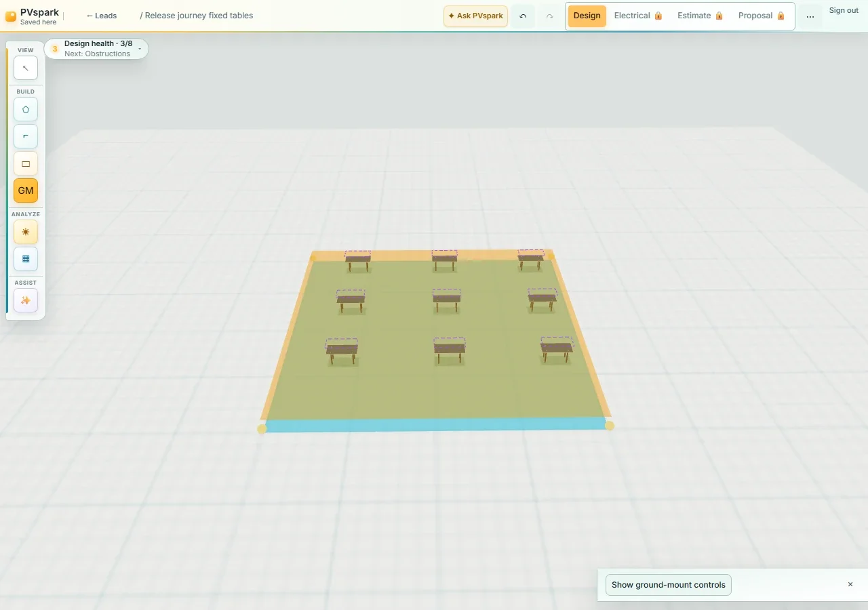Toggle the GM ground-mount tool
Image resolution: width=868 pixels, height=610 pixels.
pos(26,190)
